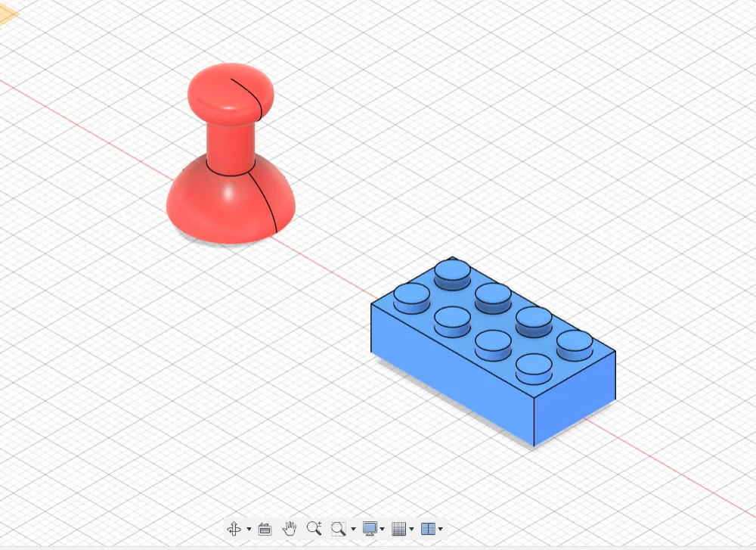Select the Zoom Window (Fit) tool
This screenshot has width=756, height=550.
click(x=339, y=529)
